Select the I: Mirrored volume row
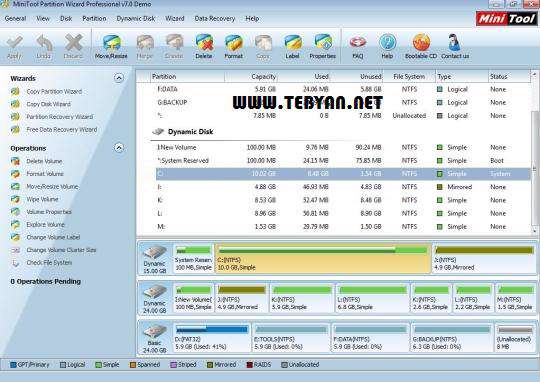The width and height of the screenshot is (540, 382). tap(343, 187)
